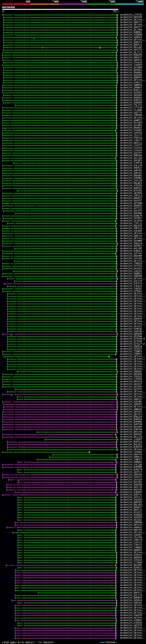Click the purple ~60% identity legend bar

click(x=73, y=4)
